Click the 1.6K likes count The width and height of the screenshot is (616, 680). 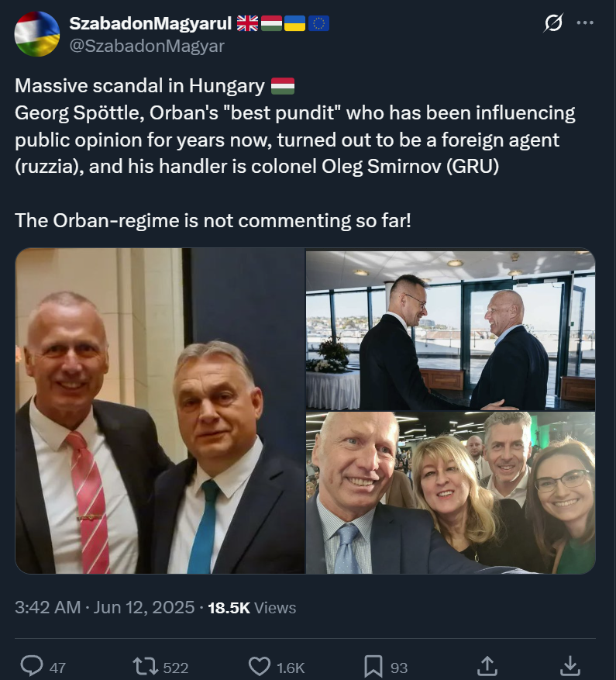click(x=291, y=668)
